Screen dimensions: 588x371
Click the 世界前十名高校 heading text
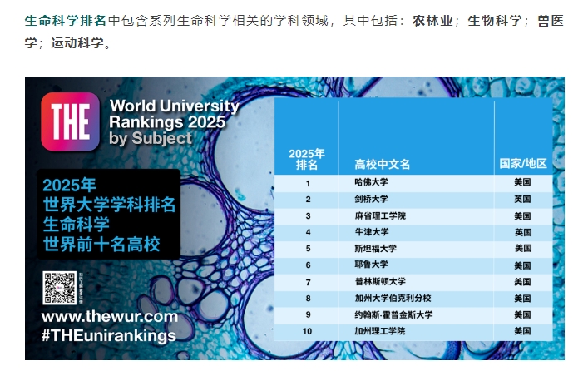point(101,245)
